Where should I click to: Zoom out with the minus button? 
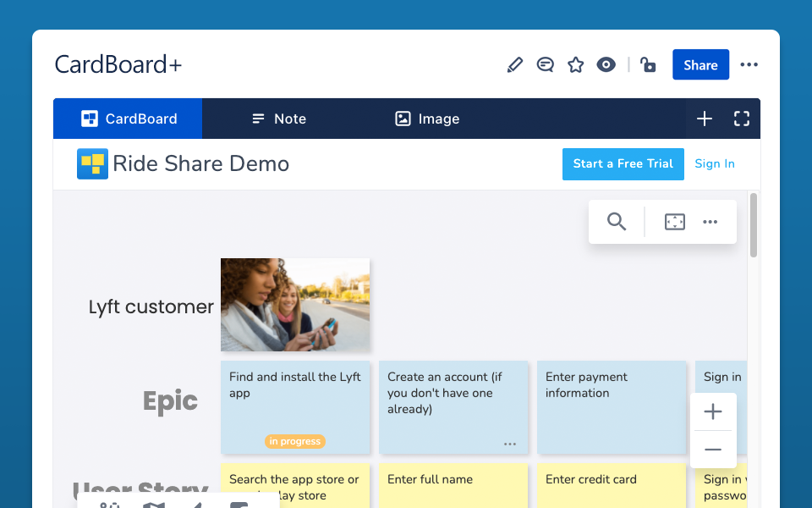coord(713,450)
